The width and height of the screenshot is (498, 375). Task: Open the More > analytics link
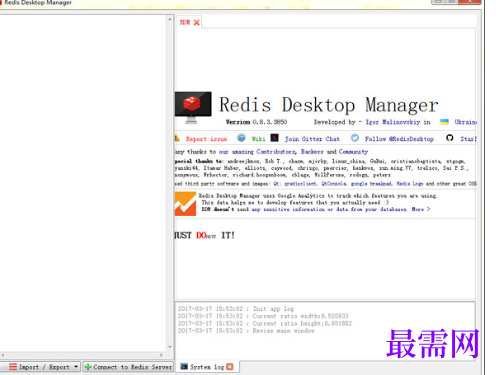(421, 209)
